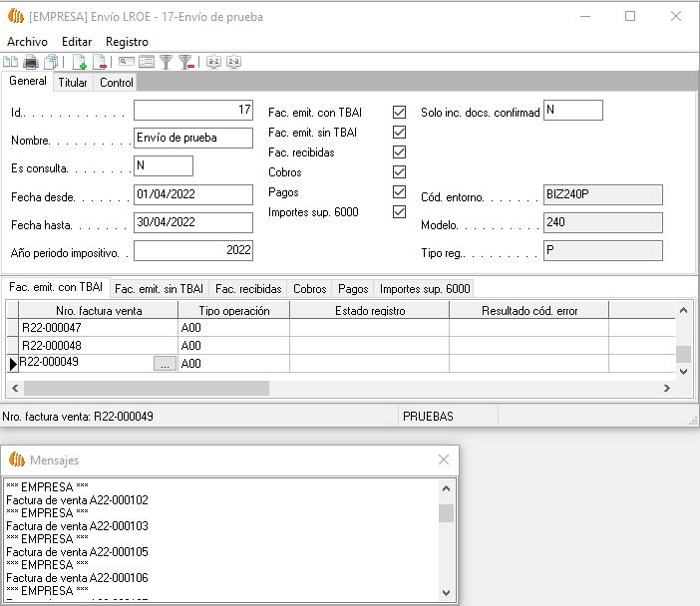Click the add new record icon
This screenshot has width=700, height=606.
click(80, 62)
